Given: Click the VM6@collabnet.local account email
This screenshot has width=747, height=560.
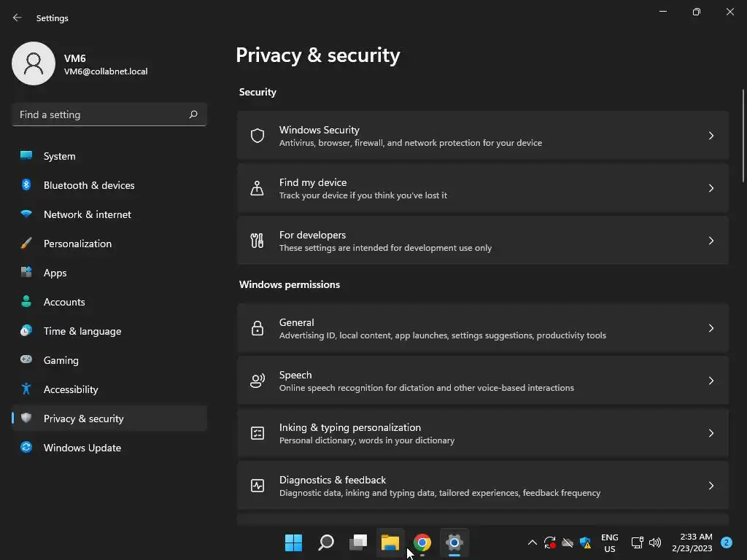Looking at the screenshot, I should coord(106,71).
